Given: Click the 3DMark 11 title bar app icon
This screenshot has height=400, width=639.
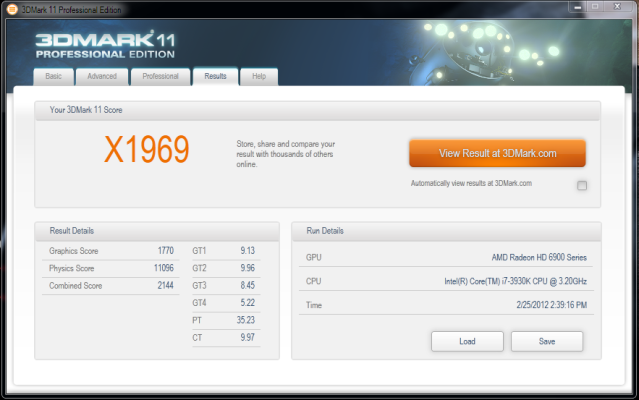Looking at the screenshot, I should (x=12, y=9).
